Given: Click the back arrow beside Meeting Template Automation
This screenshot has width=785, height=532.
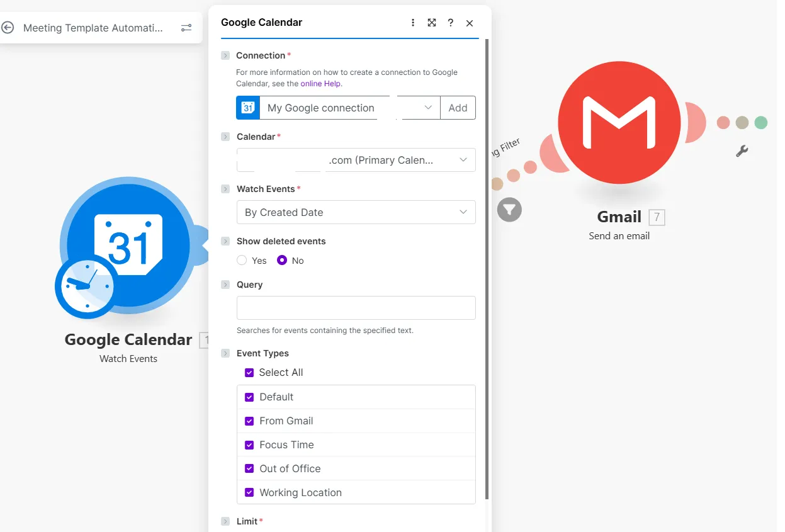Looking at the screenshot, I should click(x=8, y=28).
